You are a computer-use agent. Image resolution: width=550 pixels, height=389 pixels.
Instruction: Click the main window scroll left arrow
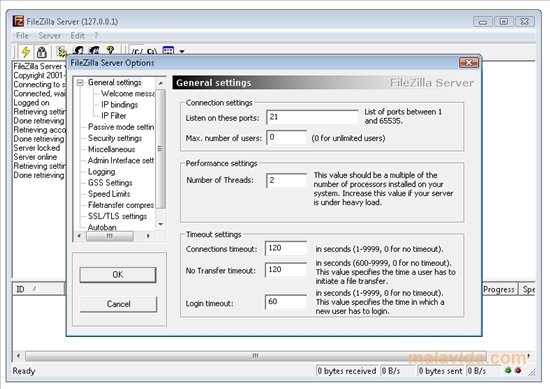[19, 356]
